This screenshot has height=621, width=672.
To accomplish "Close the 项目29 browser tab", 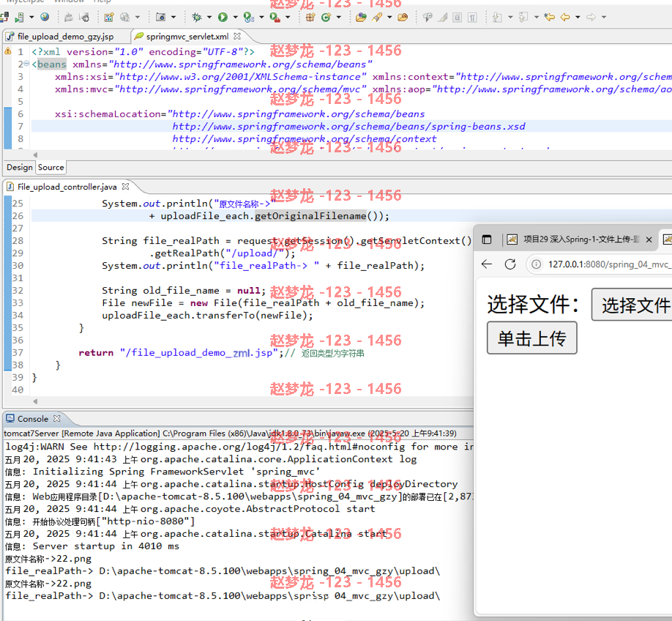I will 649,239.
